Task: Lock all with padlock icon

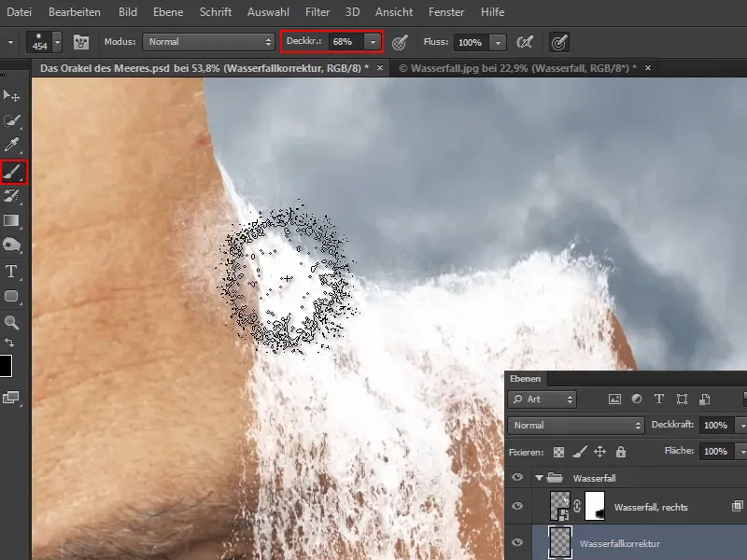Action: tap(620, 452)
